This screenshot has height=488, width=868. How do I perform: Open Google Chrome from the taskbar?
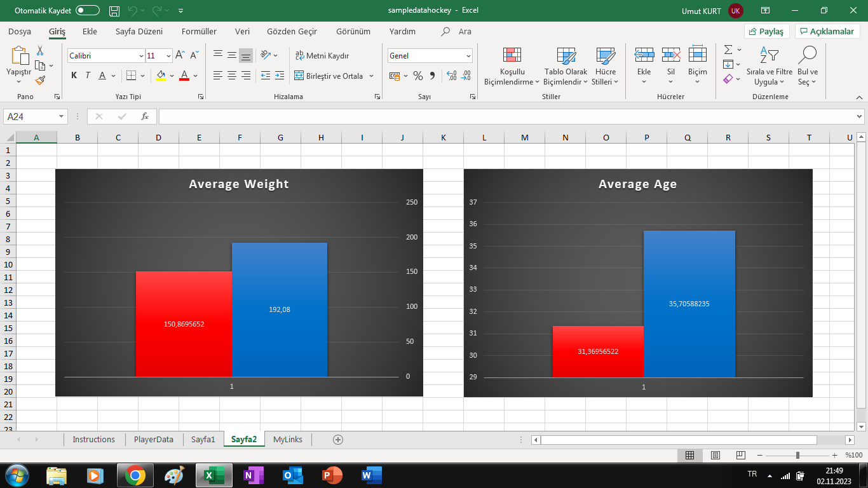pyautogui.click(x=134, y=475)
